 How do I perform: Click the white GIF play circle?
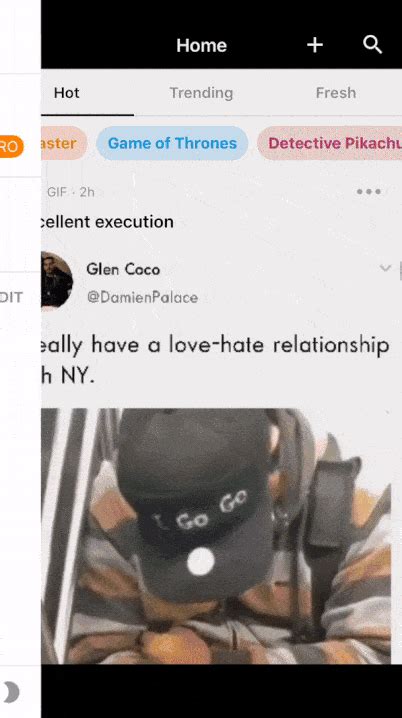(x=201, y=561)
